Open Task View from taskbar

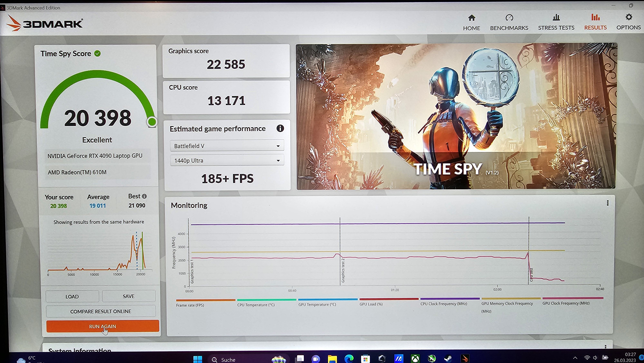299,359
